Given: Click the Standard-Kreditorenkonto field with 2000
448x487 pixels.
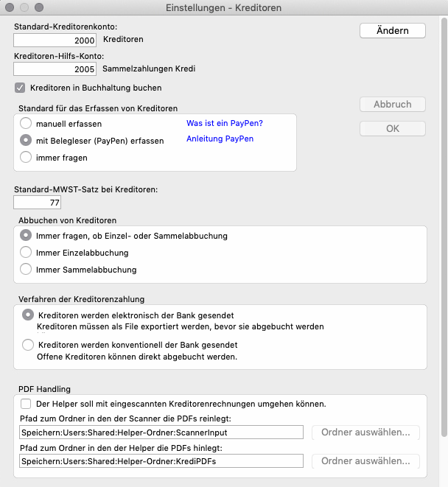Looking at the screenshot, I should [56, 40].
